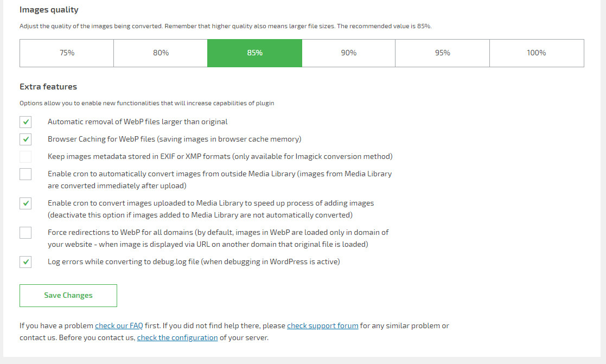The width and height of the screenshot is (606, 364).
Task: Enable Force redirections to WebP for all domains
Action: [x=25, y=233]
